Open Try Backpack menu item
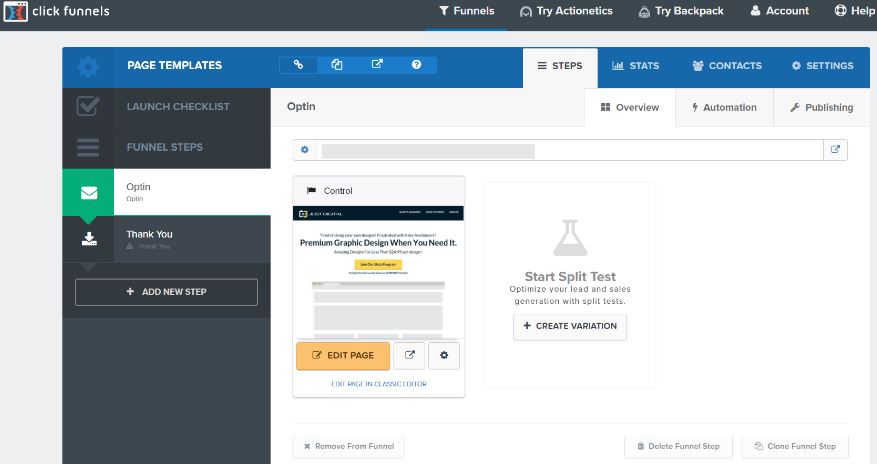The height and width of the screenshot is (464, 877). [x=681, y=11]
